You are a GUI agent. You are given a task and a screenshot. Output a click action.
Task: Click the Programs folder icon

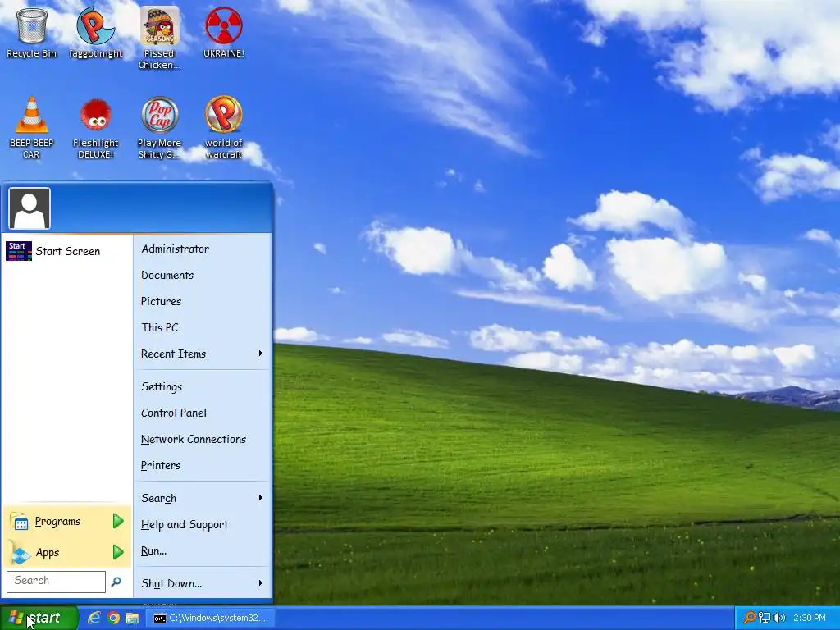click(20, 521)
